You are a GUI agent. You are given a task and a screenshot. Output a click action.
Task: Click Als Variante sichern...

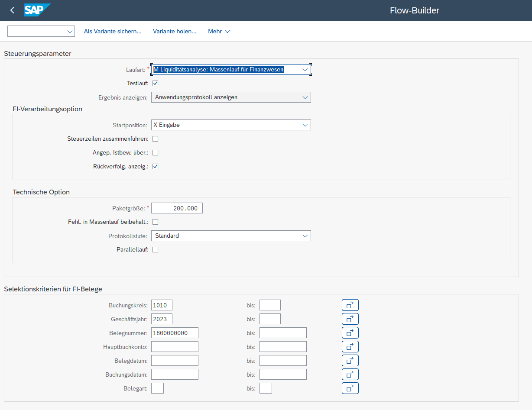tap(113, 32)
